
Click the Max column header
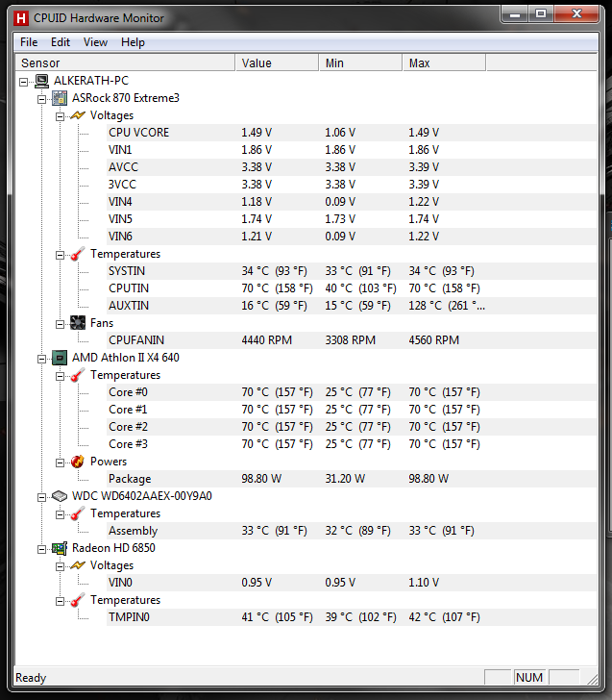[x=444, y=62]
